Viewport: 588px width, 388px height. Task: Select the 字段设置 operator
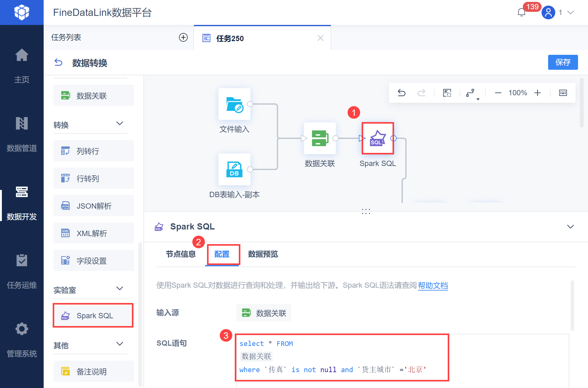tap(94, 261)
